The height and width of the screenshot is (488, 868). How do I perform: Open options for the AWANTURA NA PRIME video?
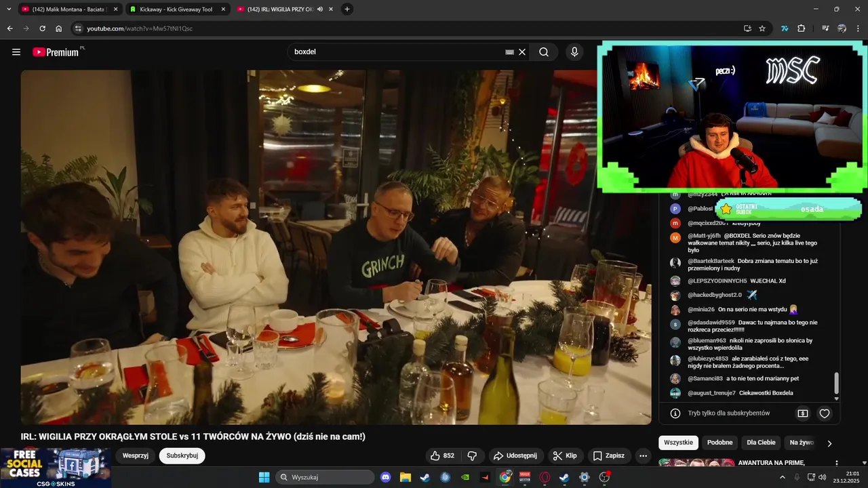tap(836, 464)
